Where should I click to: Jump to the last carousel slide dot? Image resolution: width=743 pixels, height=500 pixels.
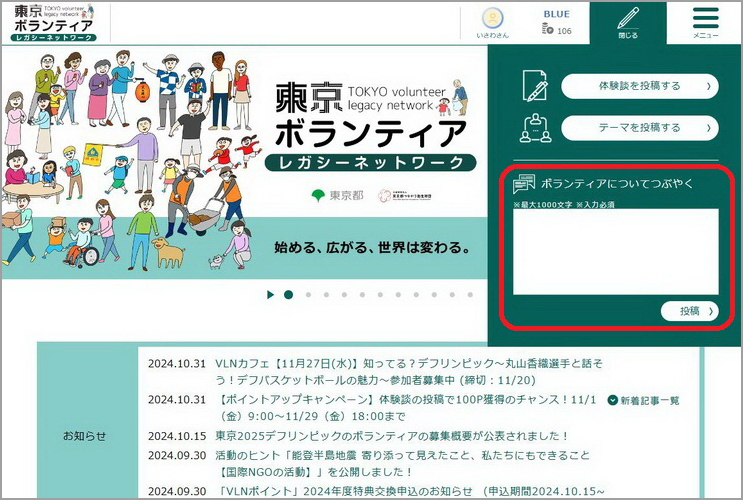[x=471, y=295]
